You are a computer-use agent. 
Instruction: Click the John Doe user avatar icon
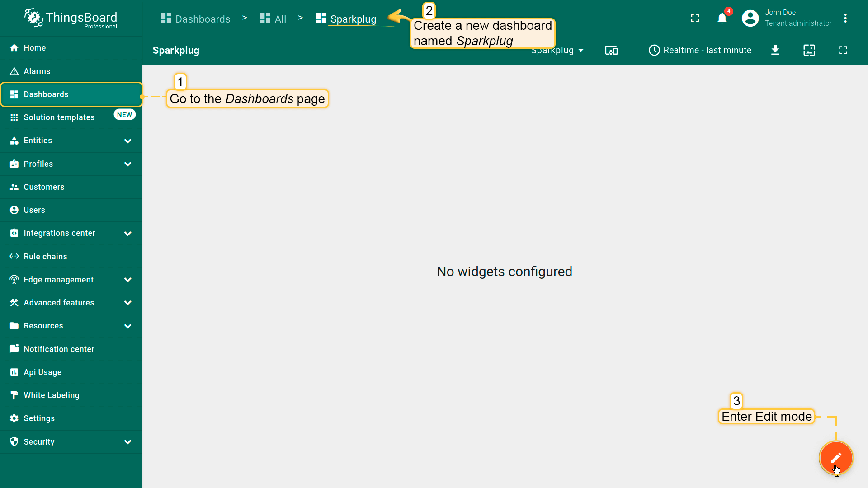(x=750, y=18)
